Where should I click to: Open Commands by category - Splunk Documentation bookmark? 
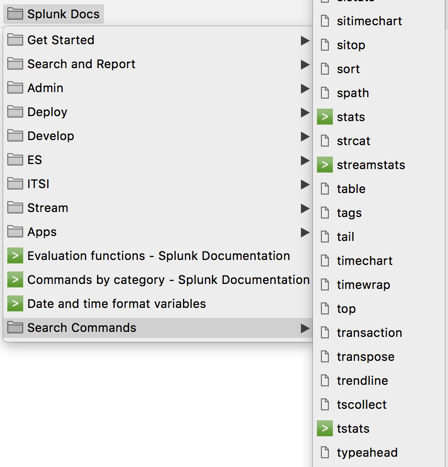(158, 280)
